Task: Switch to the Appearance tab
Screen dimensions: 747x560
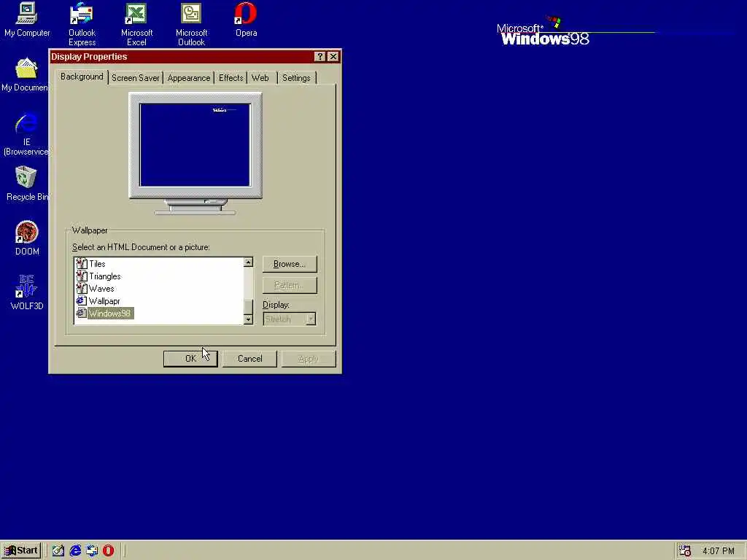Action: click(189, 78)
